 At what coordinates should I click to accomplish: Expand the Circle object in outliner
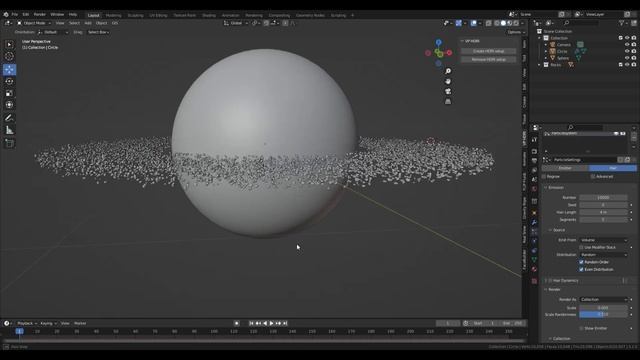tap(546, 51)
